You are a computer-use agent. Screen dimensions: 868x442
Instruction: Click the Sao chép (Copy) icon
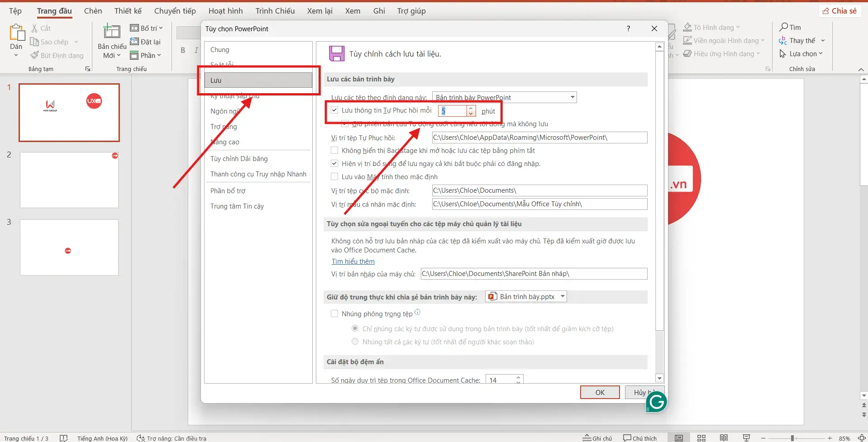coord(34,42)
